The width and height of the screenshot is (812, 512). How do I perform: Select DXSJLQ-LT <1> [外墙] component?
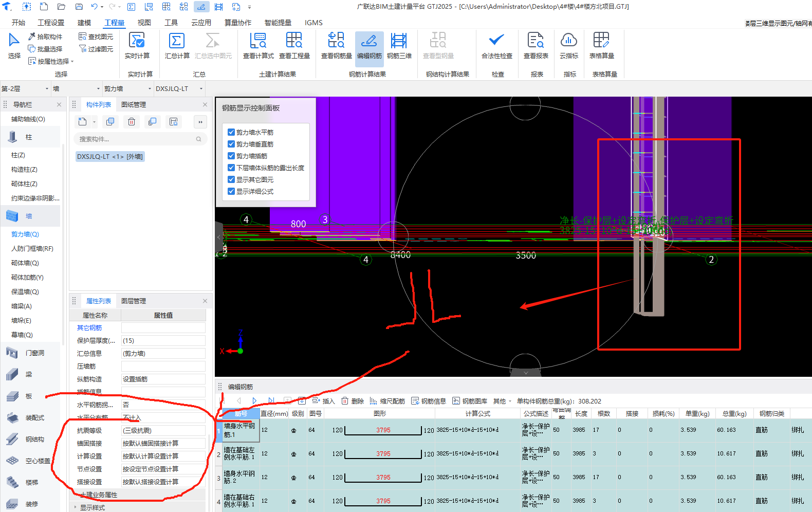110,156
